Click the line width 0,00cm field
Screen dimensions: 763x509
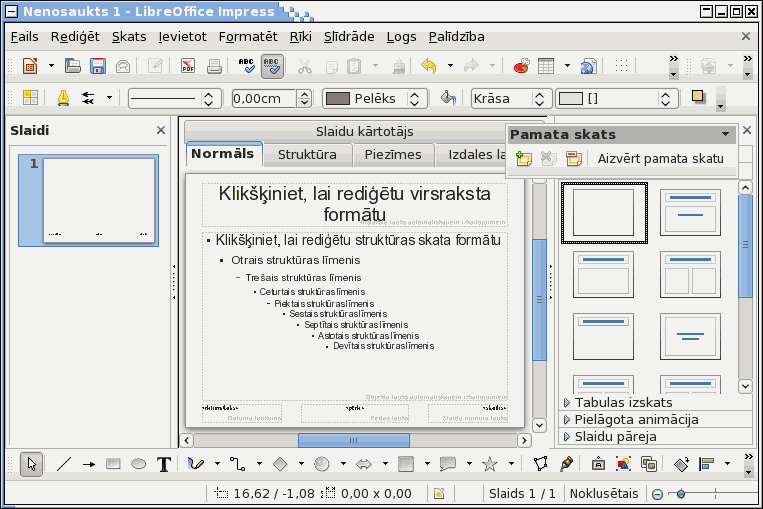tap(263, 99)
